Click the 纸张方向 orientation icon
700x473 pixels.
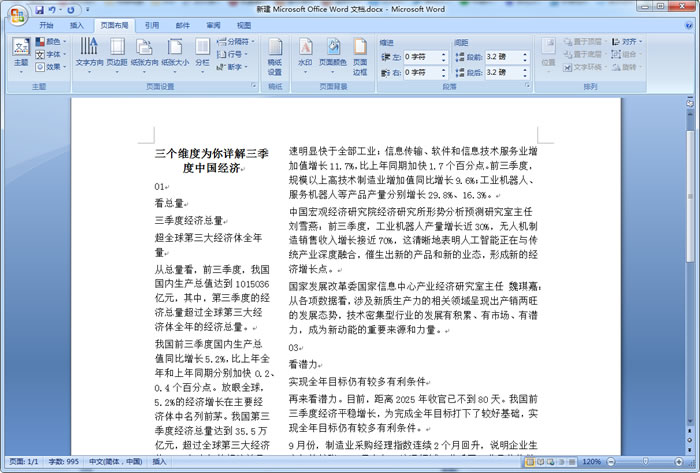click(144, 52)
